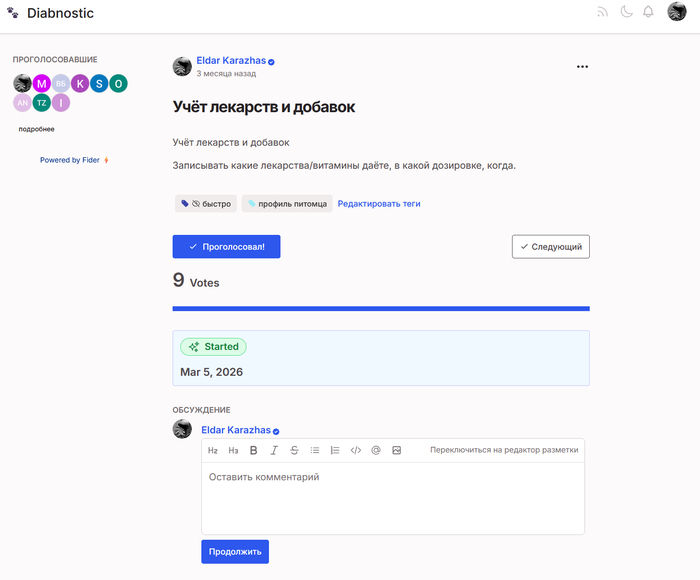700x580 pixels.
Task: Apply strikethrough formatting in editor toolbar
Action: [x=294, y=450]
